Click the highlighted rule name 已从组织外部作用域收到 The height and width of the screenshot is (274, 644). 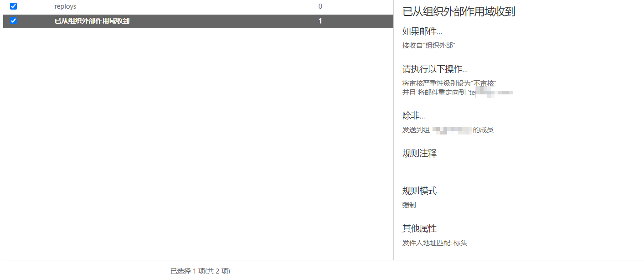coord(92,21)
